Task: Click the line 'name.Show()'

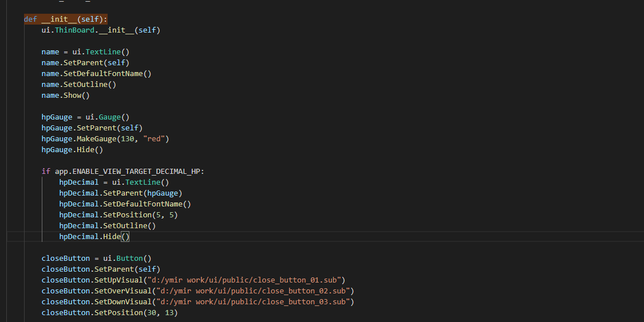Action: coord(65,95)
